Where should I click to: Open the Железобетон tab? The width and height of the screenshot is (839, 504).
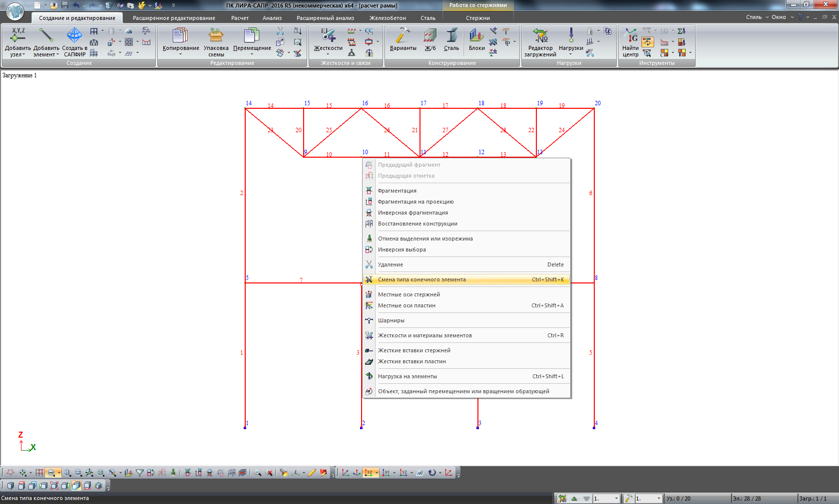point(388,18)
